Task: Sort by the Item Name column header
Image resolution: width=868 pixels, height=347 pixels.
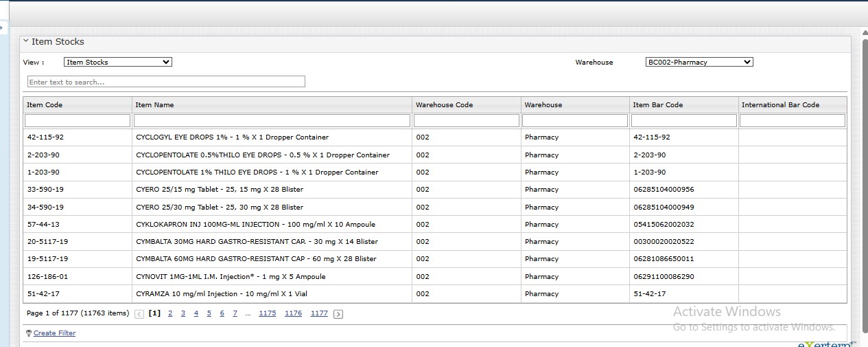Action: [155, 105]
